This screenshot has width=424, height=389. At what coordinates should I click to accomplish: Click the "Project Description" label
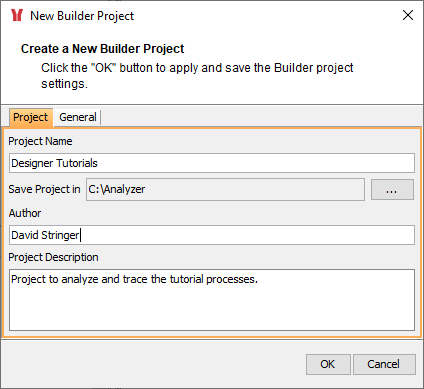(53, 257)
